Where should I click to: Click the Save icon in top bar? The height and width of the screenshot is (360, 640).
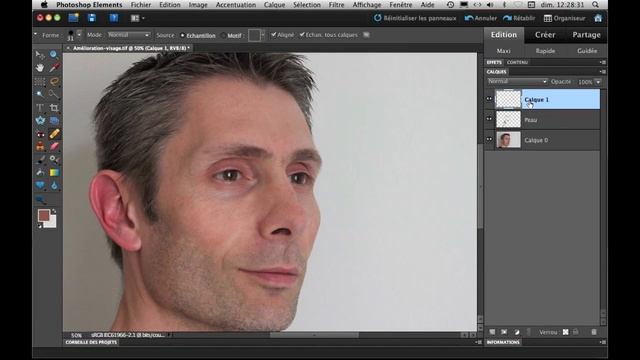[x=91, y=18]
